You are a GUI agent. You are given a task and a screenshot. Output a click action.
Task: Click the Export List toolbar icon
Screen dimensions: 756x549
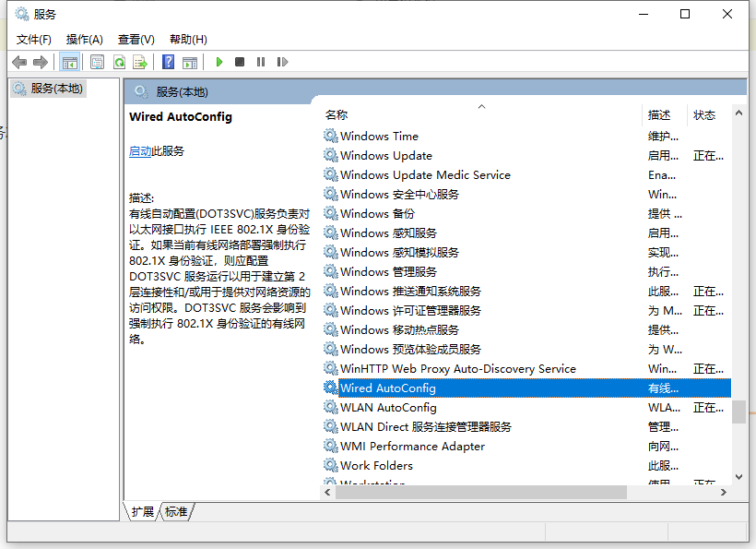[140, 62]
